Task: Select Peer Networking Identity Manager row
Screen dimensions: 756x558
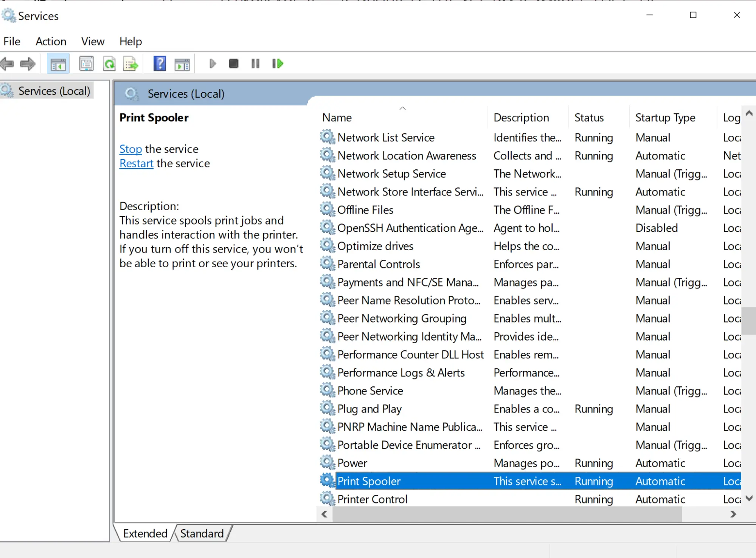Action: tap(530, 336)
